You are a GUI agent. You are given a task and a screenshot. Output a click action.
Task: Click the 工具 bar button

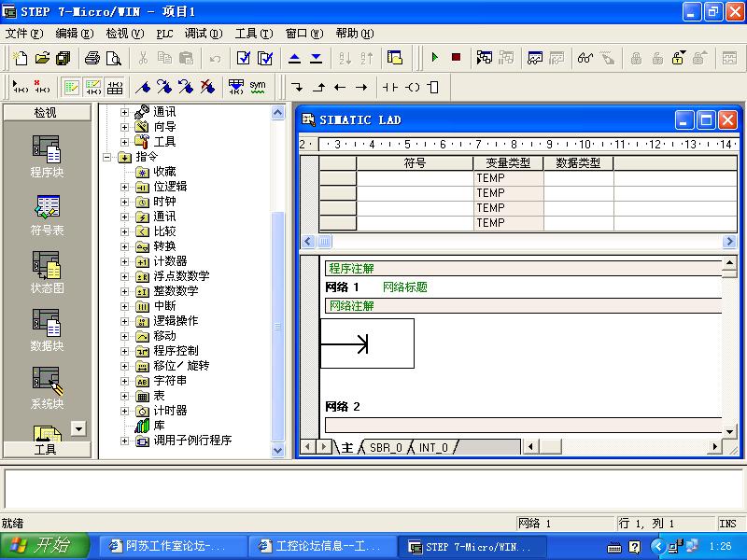click(46, 449)
